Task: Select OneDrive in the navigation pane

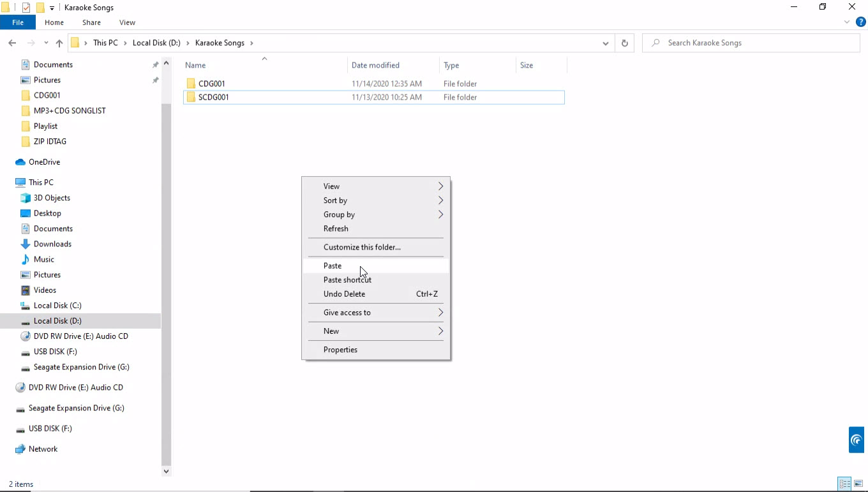Action: click(44, 162)
